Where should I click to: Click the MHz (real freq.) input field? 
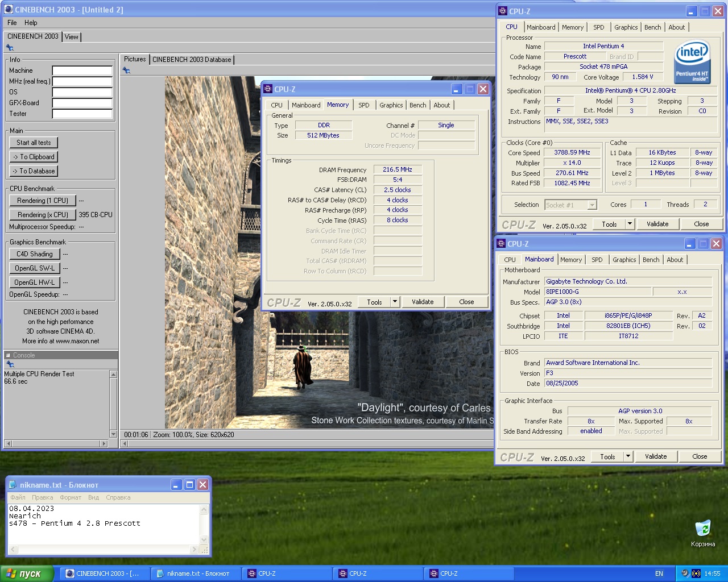point(82,81)
